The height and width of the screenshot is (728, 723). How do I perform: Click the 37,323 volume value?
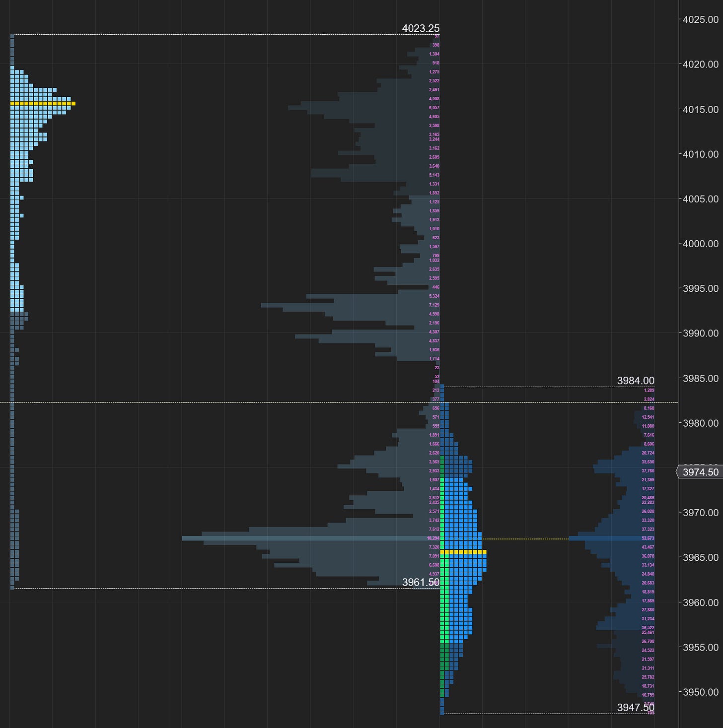tap(648, 529)
